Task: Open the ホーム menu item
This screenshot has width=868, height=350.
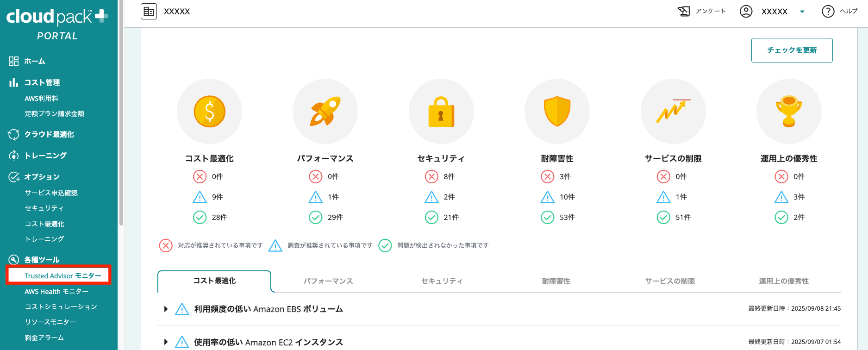Action: [35, 61]
